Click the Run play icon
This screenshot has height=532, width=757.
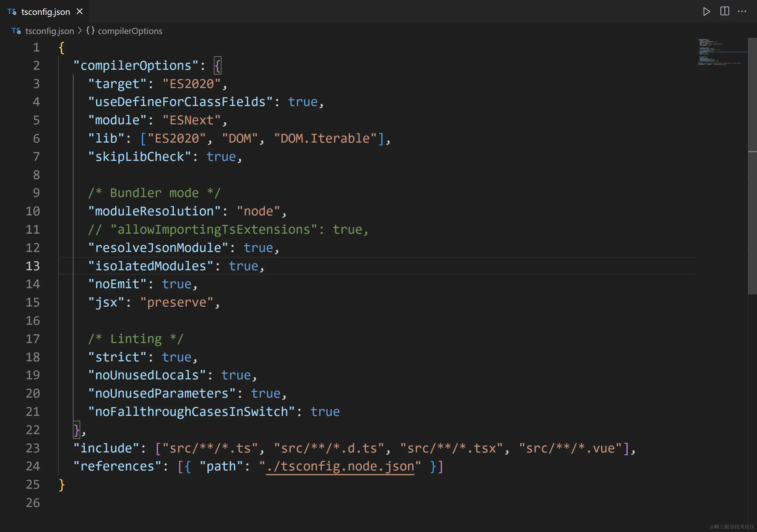(706, 12)
